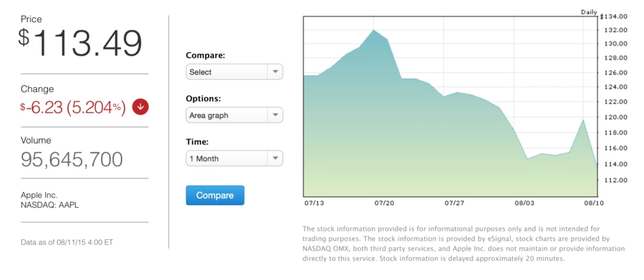
Task: Click the 08/03 date axis label
Action: [524, 204]
